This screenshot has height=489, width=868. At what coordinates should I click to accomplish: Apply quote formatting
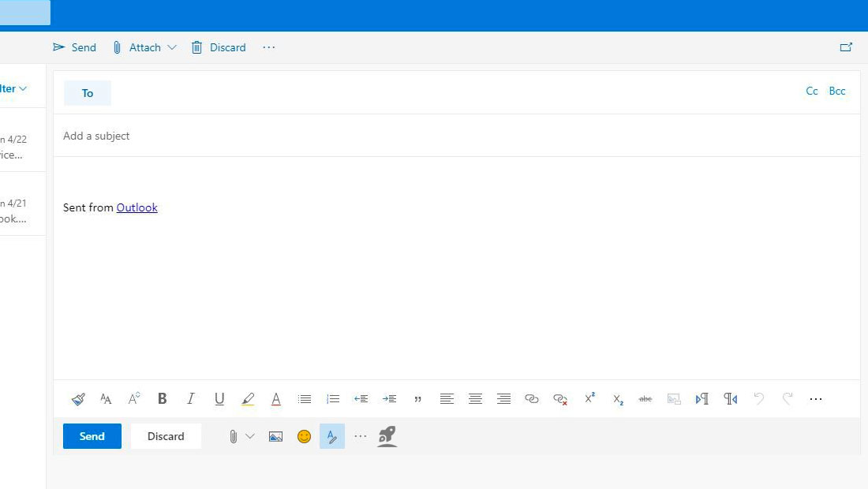coord(418,399)
